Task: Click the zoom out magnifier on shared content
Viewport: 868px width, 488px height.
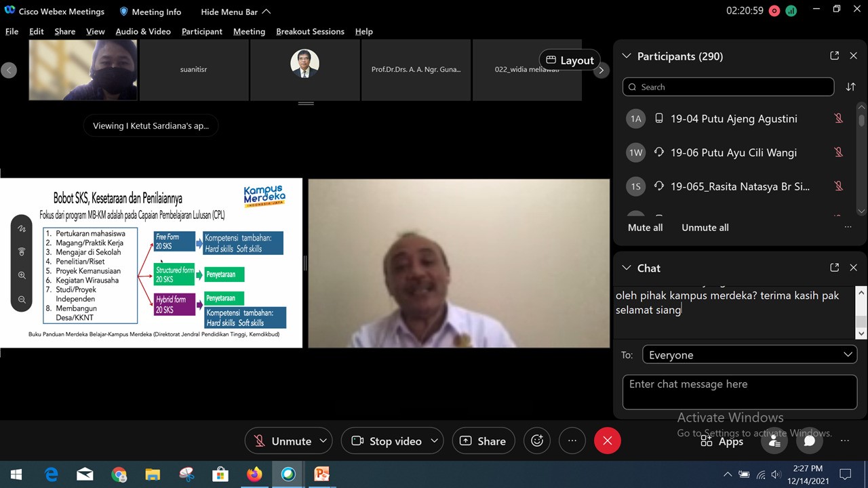Action: click(22, 299)
